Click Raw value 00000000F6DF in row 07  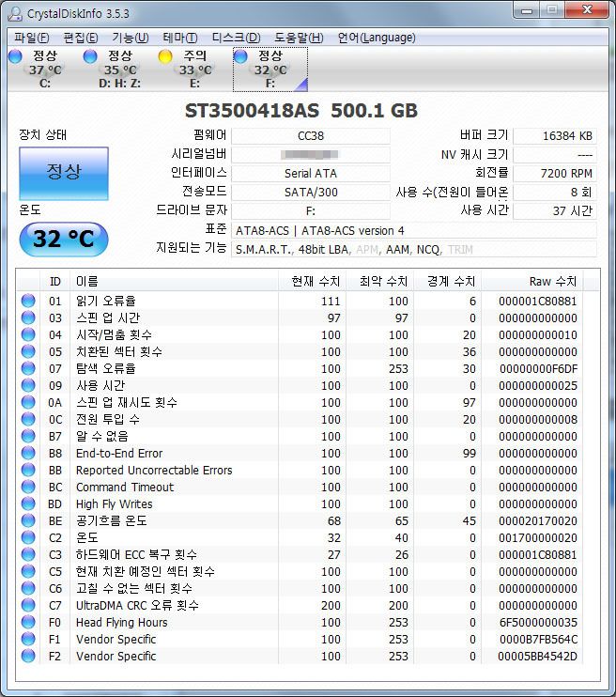coord(538,368)
